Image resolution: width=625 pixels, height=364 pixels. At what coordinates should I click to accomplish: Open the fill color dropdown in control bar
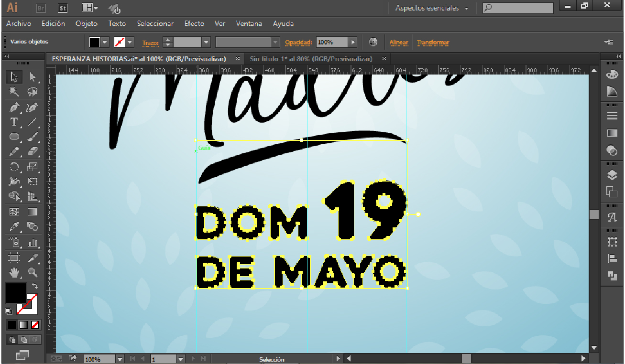105,42
